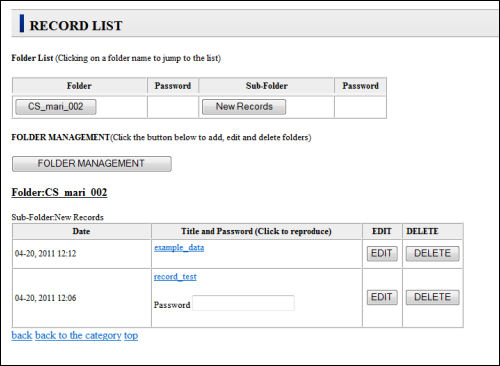
Task: Click the Sub-Folder column header
Action: click(267, 86)
